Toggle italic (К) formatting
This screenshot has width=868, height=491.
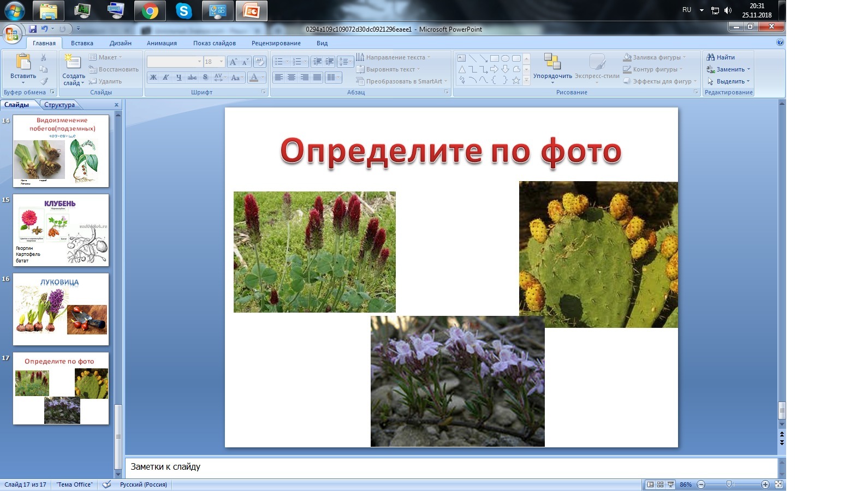(x=166, y=77)
